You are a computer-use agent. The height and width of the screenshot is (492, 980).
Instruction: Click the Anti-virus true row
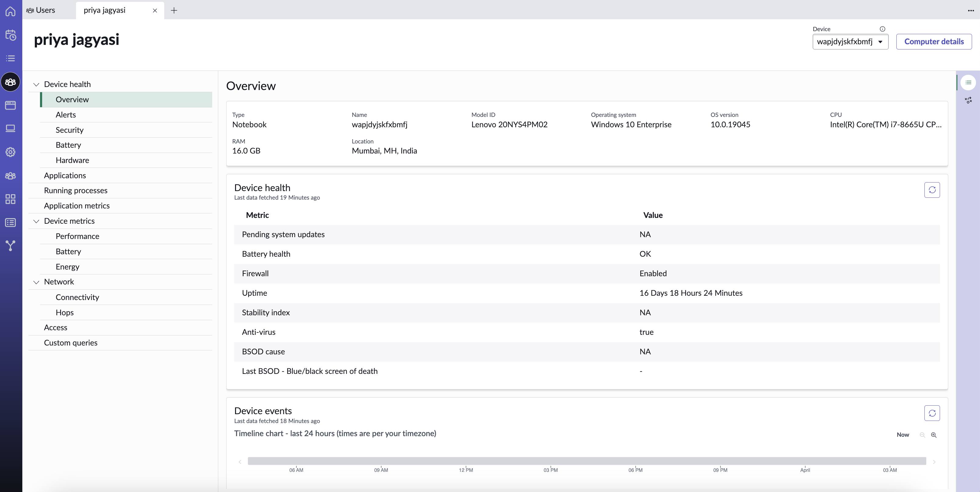[587, 332]
